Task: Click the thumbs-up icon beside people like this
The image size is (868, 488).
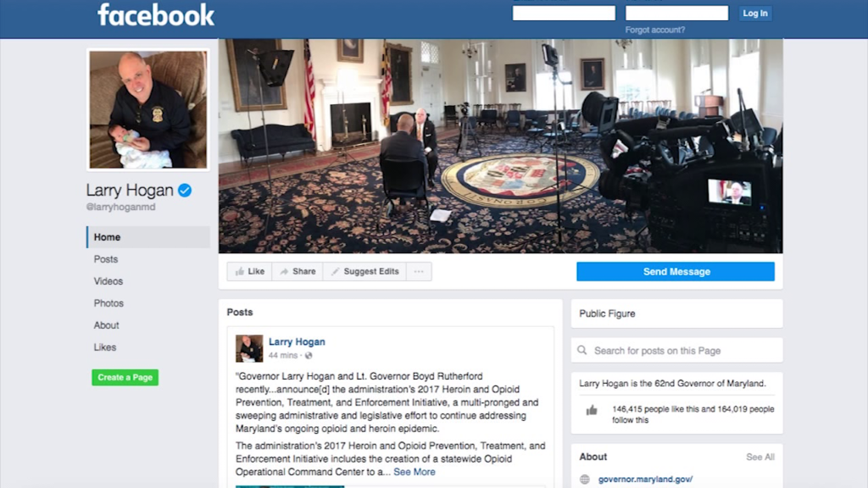Action: [592, 410]
